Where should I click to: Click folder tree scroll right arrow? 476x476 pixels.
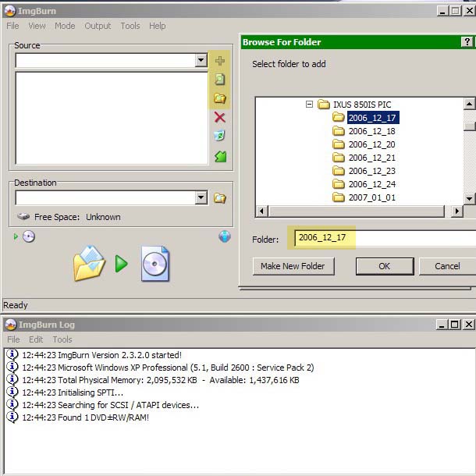pyautogui.click(x=456, y=211)
